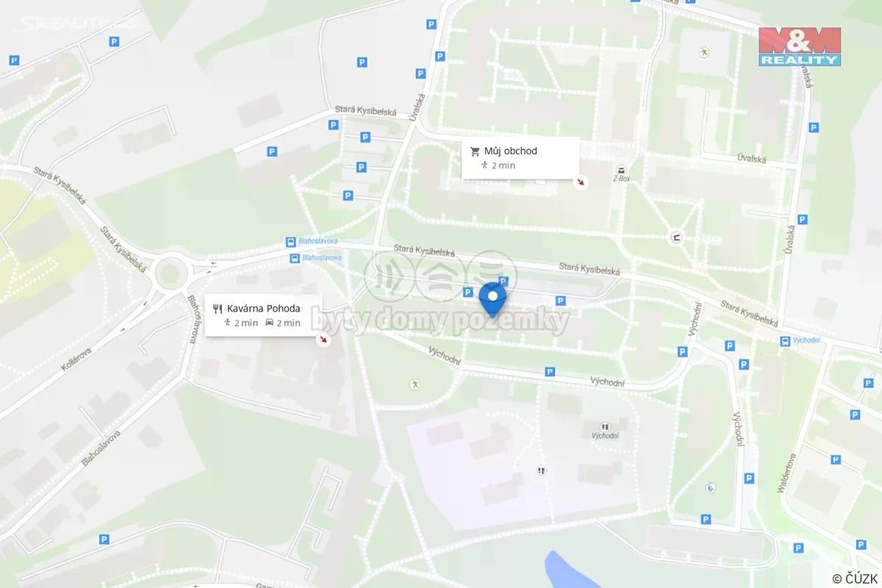Open the Kavárna Pohoda info card
882x588 pixels.
263,315
